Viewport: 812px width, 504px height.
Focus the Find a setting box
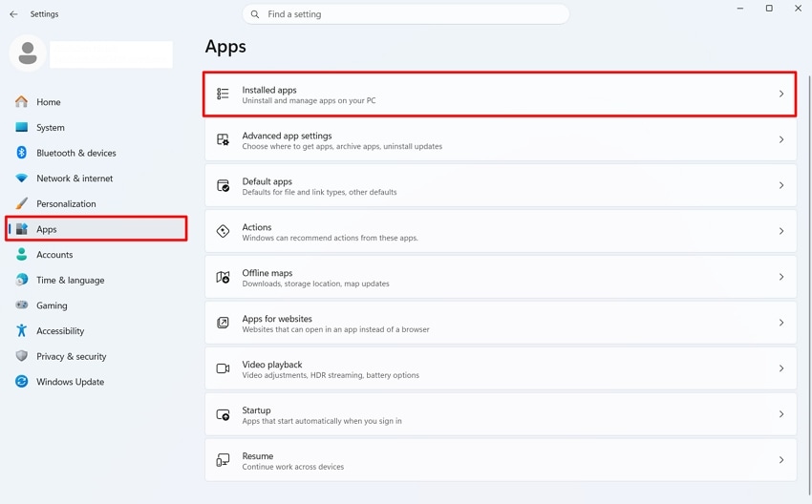pos(405,14)
